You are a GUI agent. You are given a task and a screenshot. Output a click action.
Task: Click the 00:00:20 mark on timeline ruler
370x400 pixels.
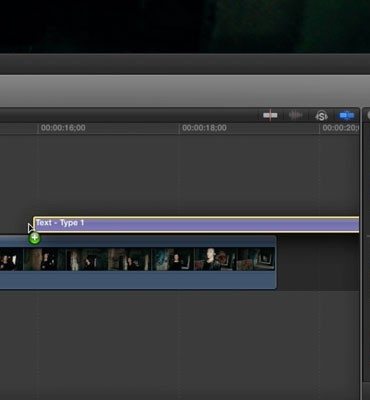pyautogui.click(x=340, y=128)
